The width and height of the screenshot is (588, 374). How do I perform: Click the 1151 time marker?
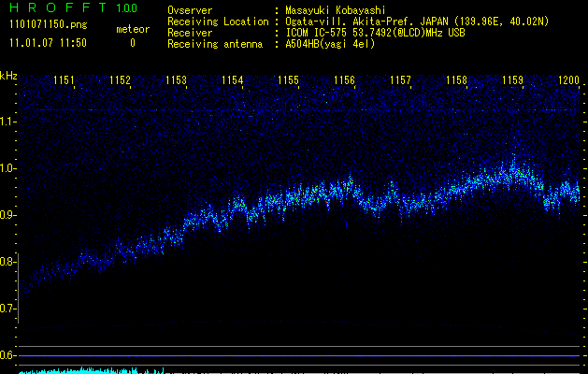(x=64, y=81)
